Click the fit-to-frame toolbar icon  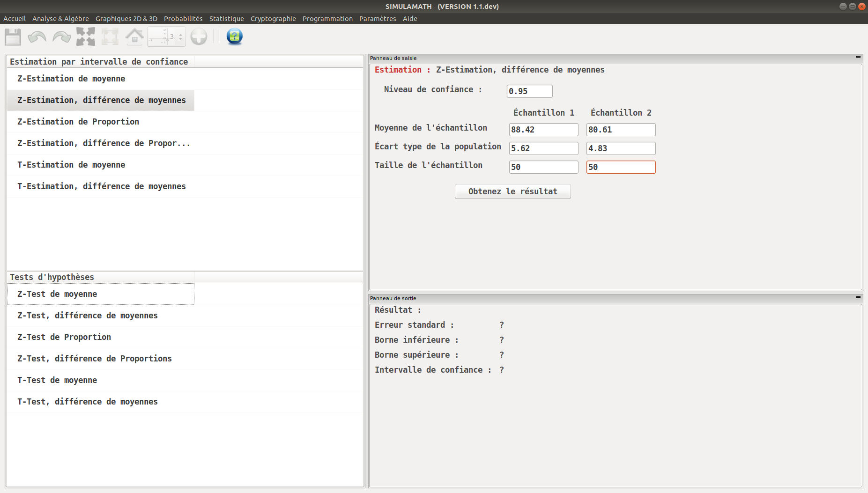point(110,37)
